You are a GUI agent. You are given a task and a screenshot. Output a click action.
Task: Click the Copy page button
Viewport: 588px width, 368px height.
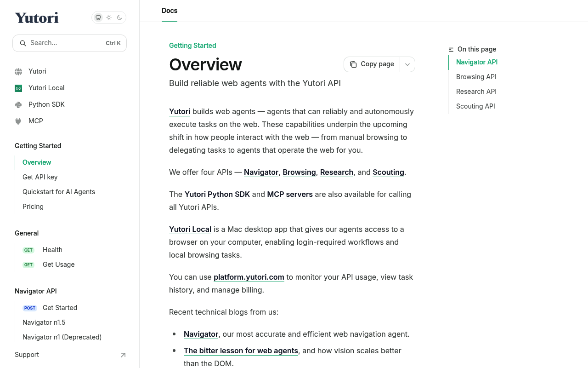coord(372,64)
